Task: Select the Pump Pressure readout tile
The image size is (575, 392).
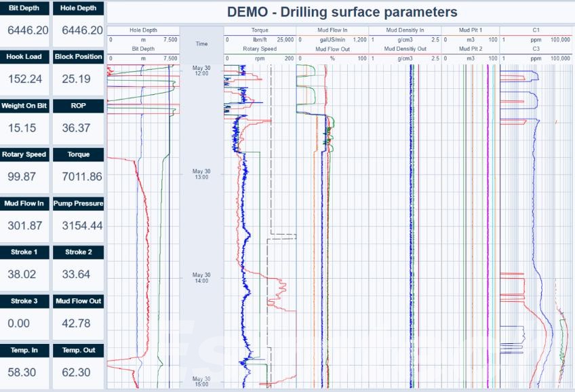Action: coord(78,225)
